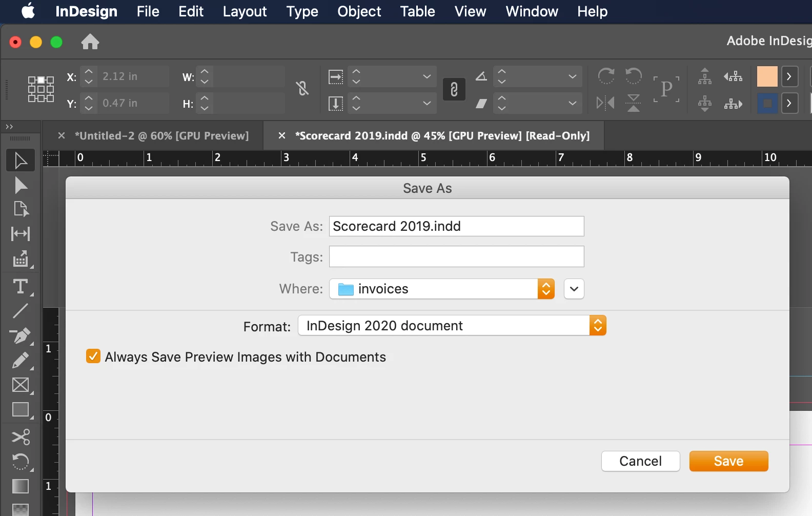
Task: Click the reference point locator grid
Action: [x=41, y=89]
